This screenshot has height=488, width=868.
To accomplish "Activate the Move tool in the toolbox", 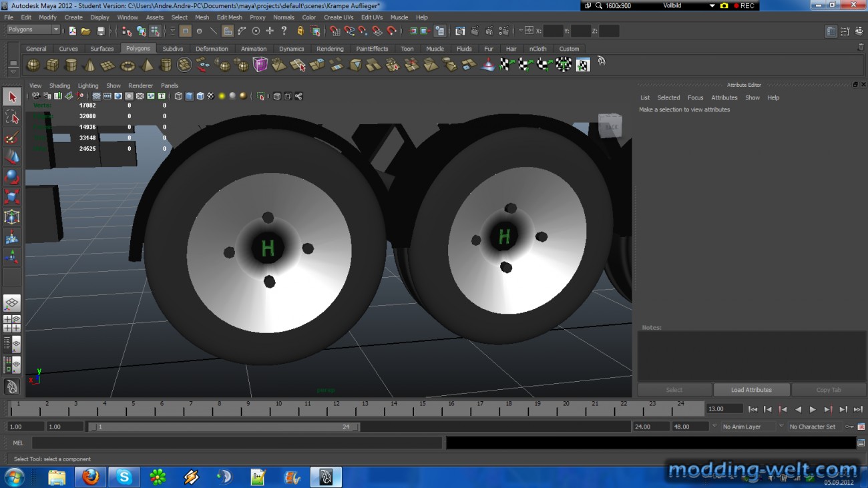I will [x=12, y=158].
